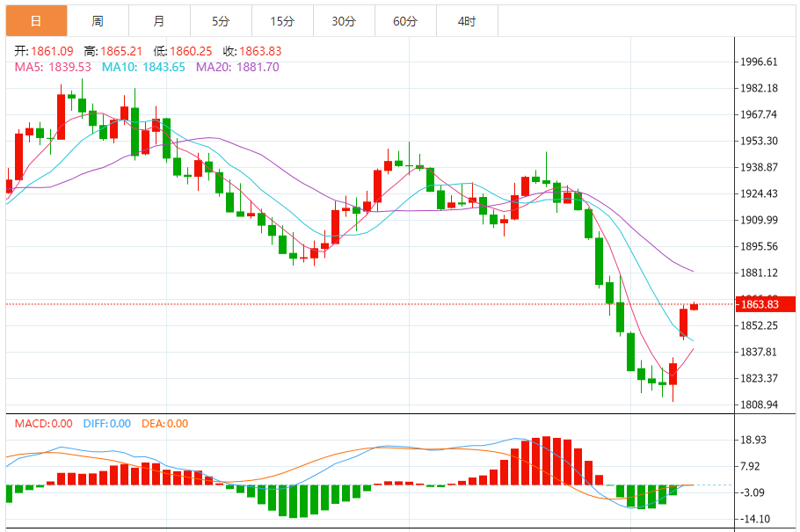Click the 7.92 MACD axis label
This screenshot has width=800, height=532.
(751, 466)
